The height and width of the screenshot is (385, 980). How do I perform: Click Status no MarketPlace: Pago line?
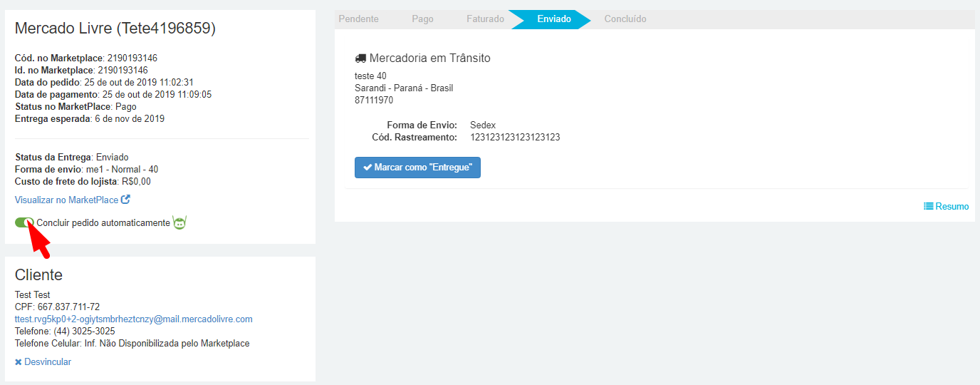click(75, 106)
